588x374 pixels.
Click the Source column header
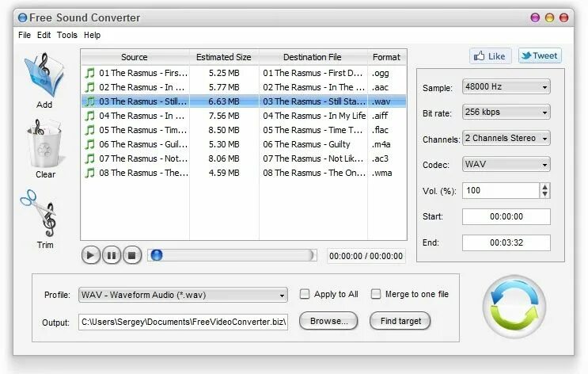pyautogui.click(x=135, y=57)
